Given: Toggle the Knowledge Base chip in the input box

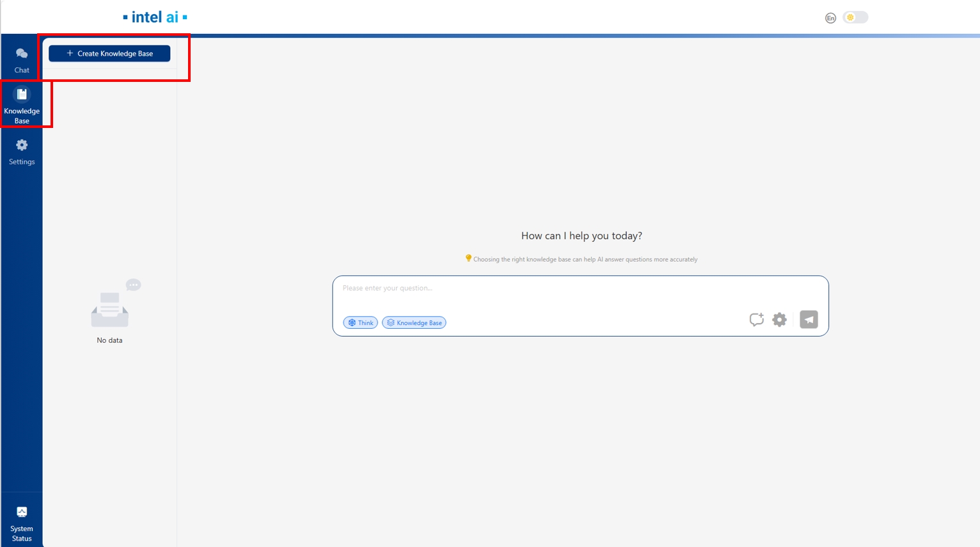Looking at the screenshot, I should point(414,322).
